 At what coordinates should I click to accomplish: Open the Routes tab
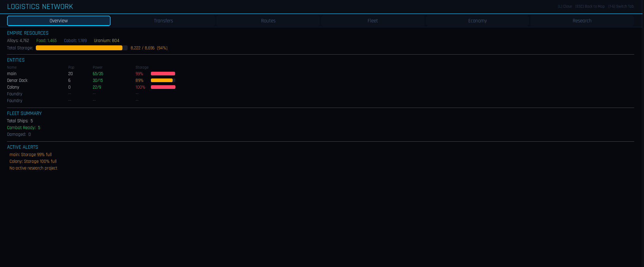click(x=268, y=21)
